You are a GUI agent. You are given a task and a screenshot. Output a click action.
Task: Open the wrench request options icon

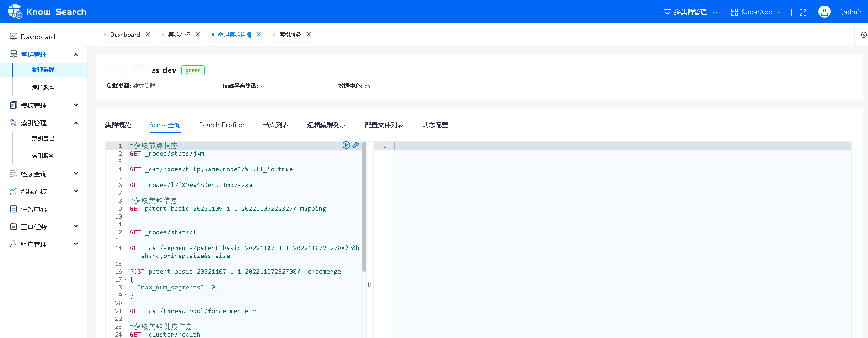pos(356,145)
